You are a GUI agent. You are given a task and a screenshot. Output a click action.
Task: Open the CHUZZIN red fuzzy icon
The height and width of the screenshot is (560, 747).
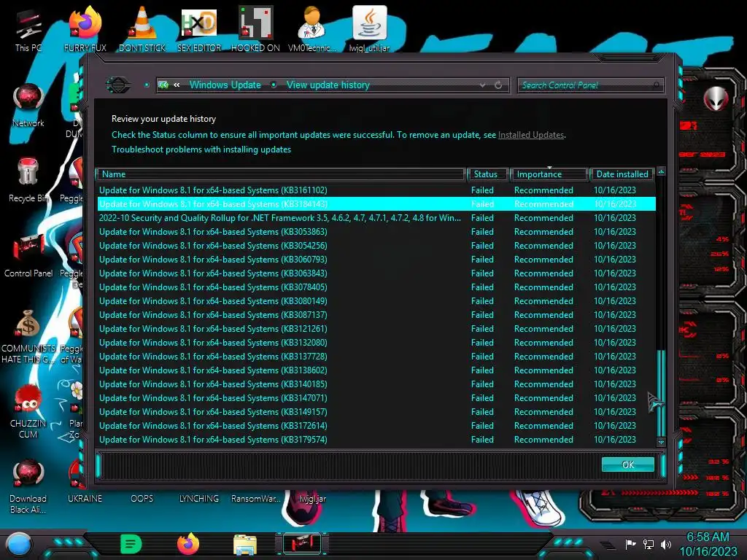point(28,411)
